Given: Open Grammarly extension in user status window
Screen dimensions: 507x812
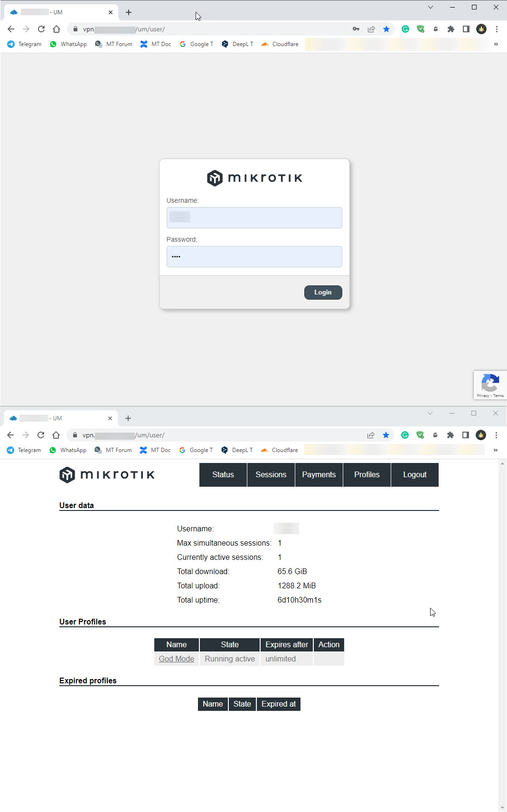Looking at the screenshot, I should click(405, 435).
